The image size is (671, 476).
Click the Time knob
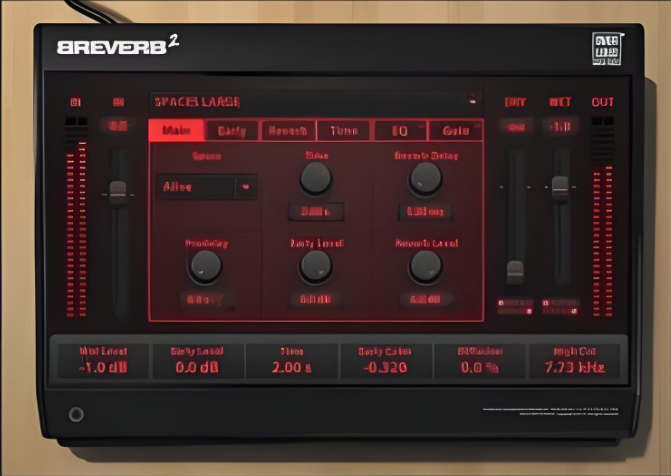tap(316, 178)
